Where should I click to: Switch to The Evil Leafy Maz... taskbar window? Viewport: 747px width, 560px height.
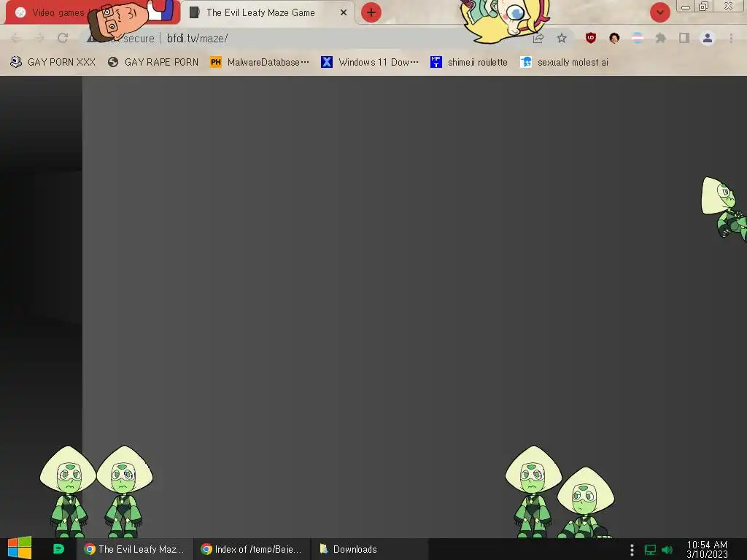[134, 549]
